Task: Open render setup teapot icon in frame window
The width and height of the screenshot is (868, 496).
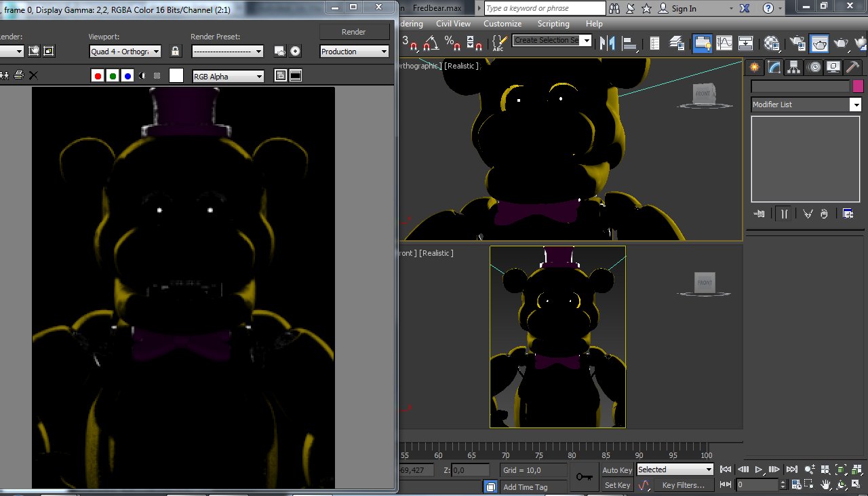Action: pyautogui.click(x=279, y=52)
